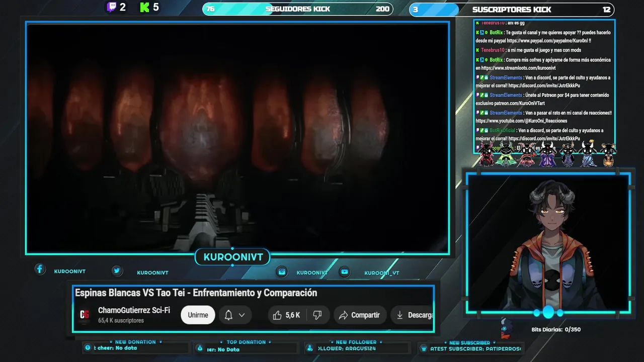Click the ChamoGutierrez Sci-Fi channel avatar

85,315
